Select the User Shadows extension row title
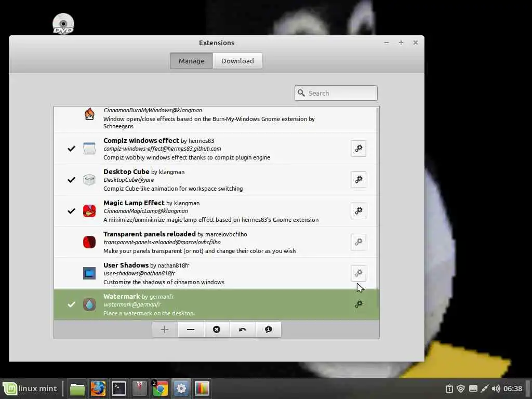Image resolution: width=532 pixels, height=399 pixels. coord(126,265)
